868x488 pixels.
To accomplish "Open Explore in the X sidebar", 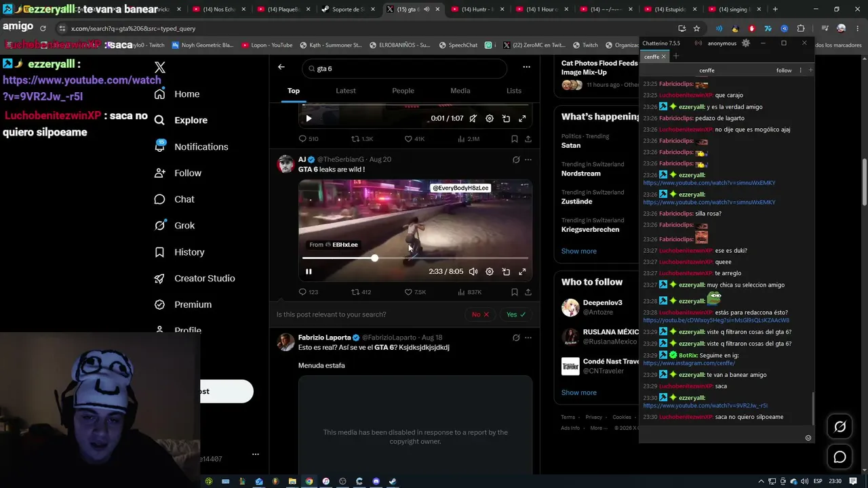I will tap(181, 120).
